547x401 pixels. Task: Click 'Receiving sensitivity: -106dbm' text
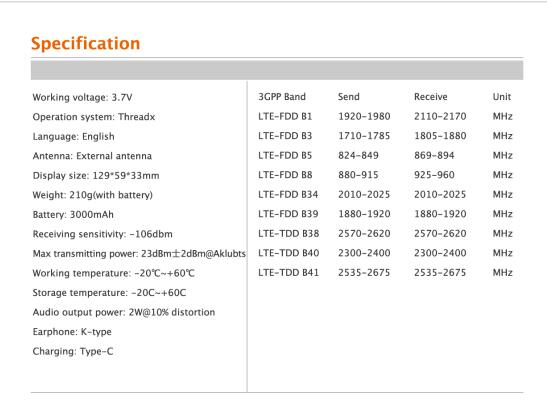coord(103,234)
